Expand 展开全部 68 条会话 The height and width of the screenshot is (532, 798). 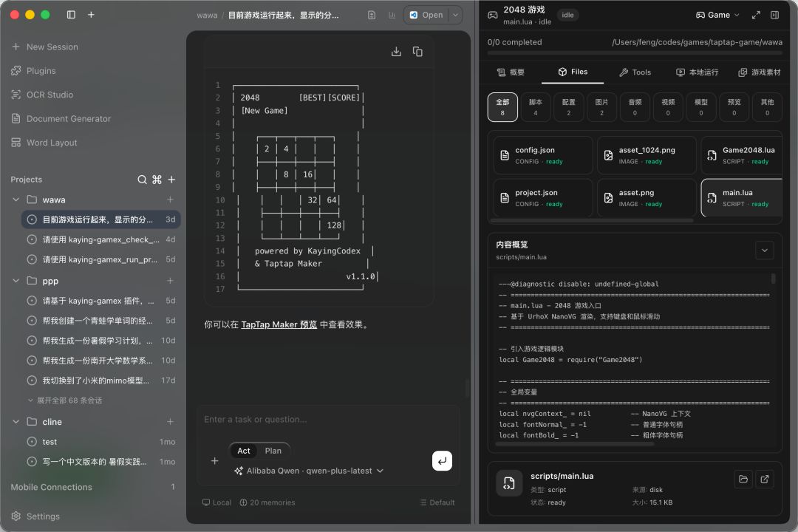click(x=65, y=400)
